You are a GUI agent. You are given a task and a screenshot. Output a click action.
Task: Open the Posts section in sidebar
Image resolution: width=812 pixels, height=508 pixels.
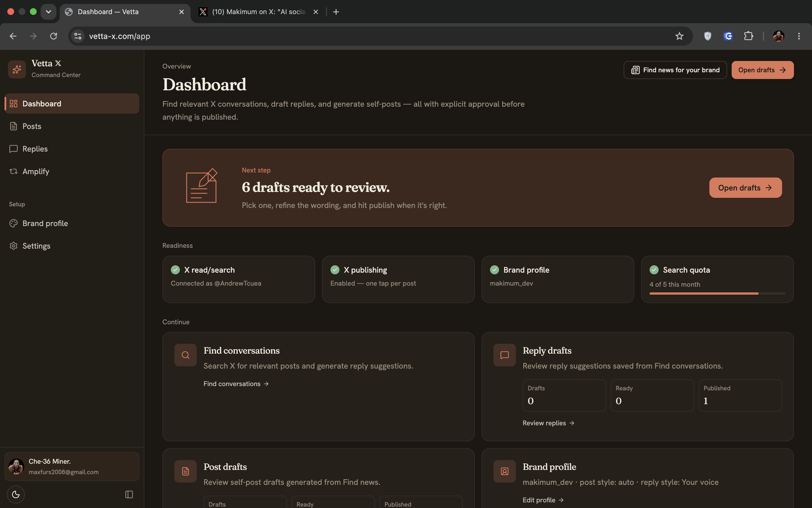(x=72, y=126)
